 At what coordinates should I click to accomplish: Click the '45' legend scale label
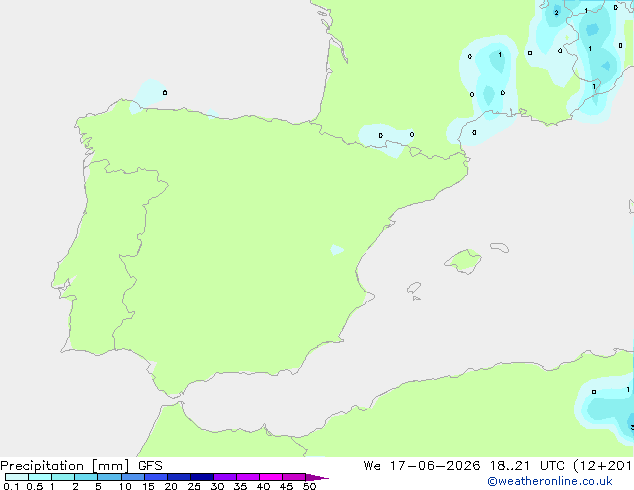286,486
